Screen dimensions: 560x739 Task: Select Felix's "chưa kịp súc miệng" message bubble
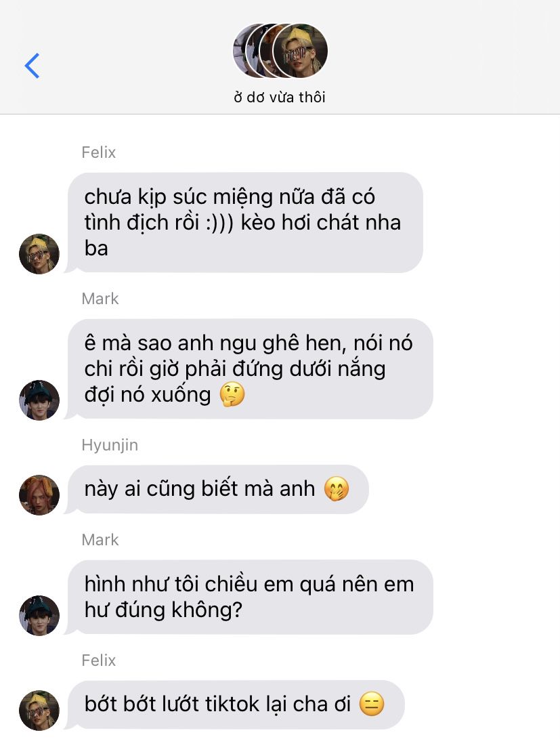click(245, 222)
